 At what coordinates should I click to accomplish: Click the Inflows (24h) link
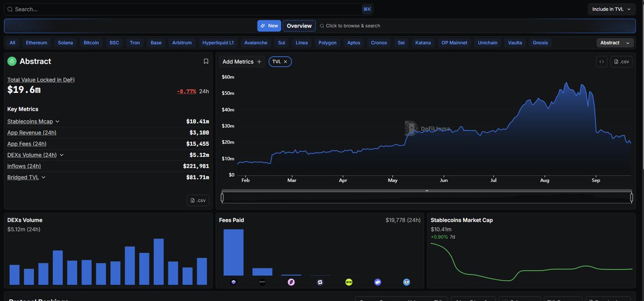point(24,166)
